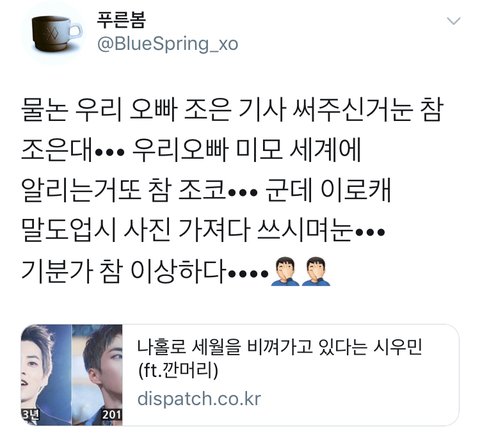Open the 푸른봄 display name profile
480x441 pixels.
pyautogui.click(x=121, y=20)
